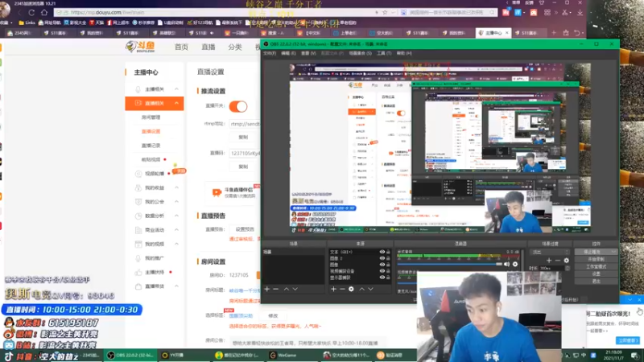The height and width of the screenshot is (362, 644).
Task: Add a scene transition with plus icon
Action: coord(549,260)
